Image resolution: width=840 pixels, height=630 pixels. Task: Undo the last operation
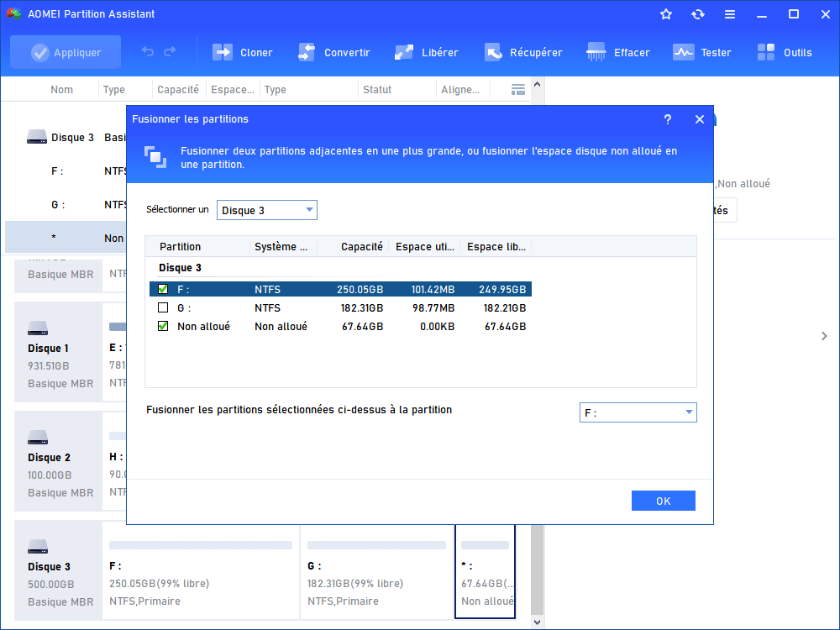click(147, 52)
